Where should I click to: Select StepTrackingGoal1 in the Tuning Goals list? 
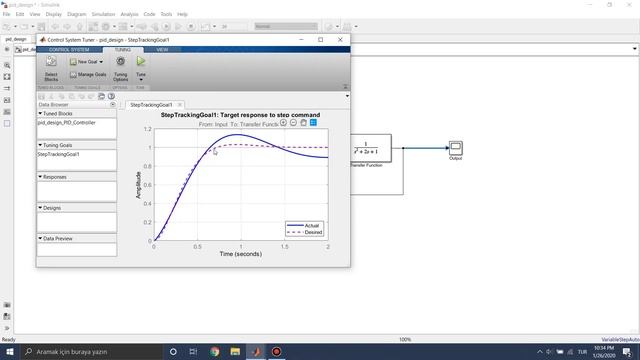click(x=58, y=154)
